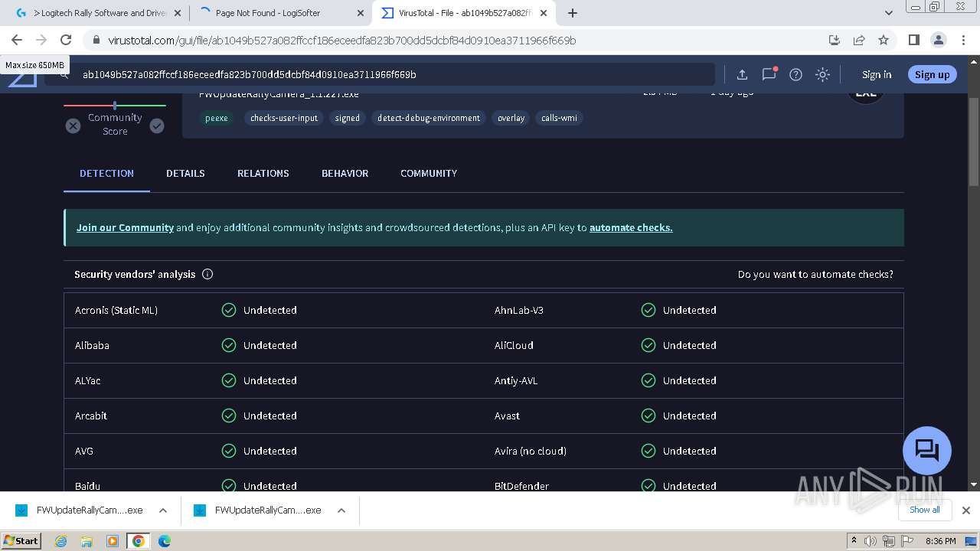Click the checks-user-input tag

[284, 118]
